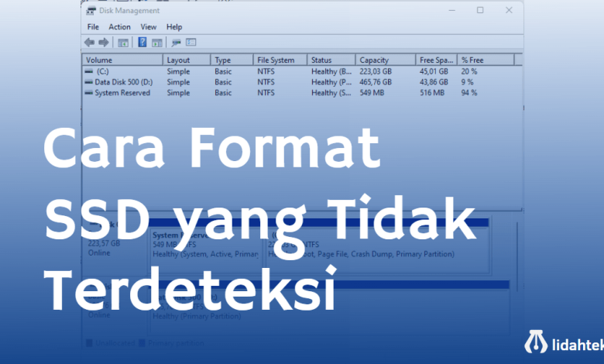Select the Data Disk 500 (D:) volume name

pyautogui.click(x=124, y=82)
